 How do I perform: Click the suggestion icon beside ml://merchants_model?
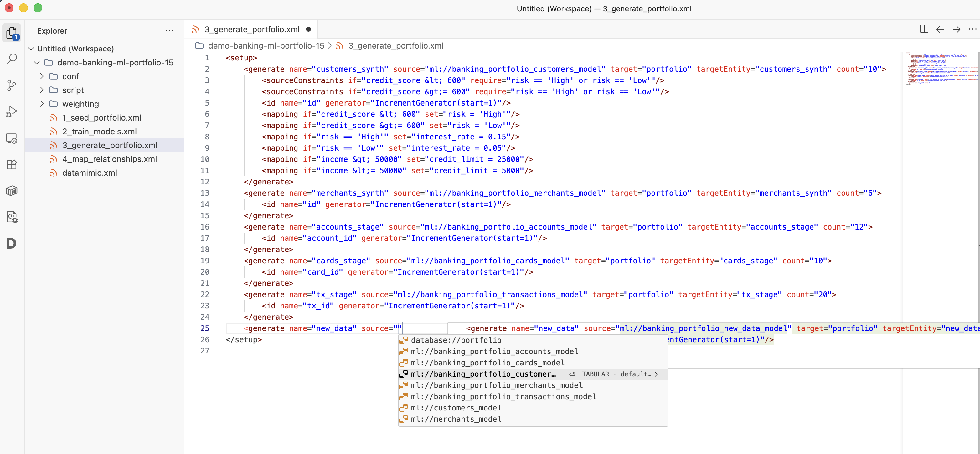point(404,419)
